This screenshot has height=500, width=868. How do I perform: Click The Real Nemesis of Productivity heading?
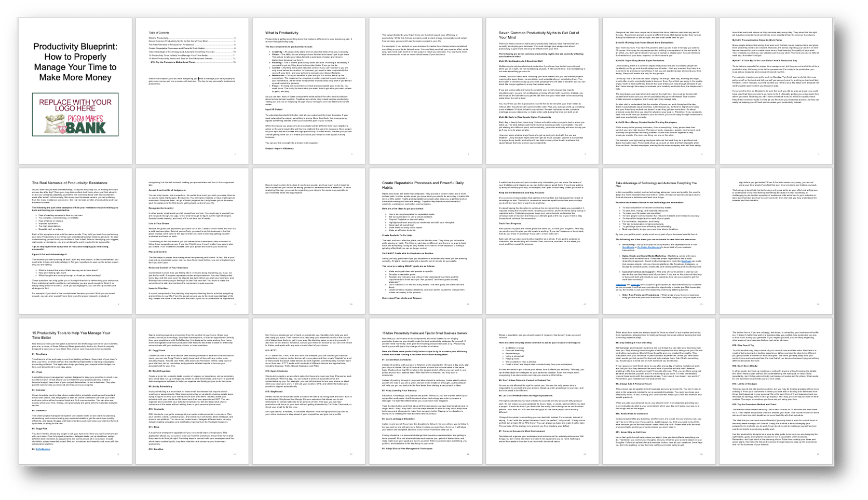tap(70, 183)
